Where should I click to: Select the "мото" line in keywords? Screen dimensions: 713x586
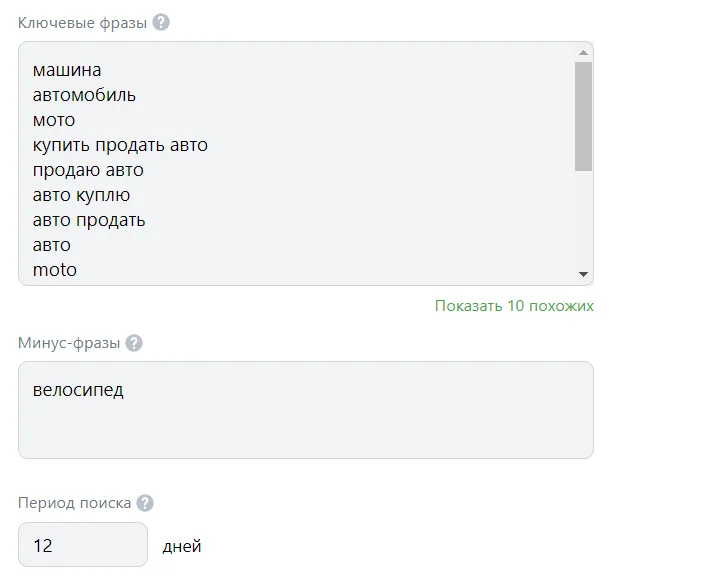(54, 120)
